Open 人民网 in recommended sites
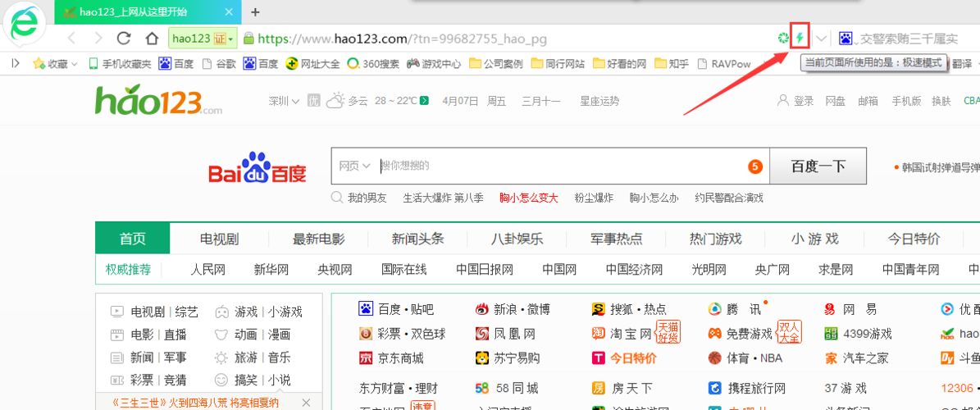Screen dimensions: 980x410 207,270
